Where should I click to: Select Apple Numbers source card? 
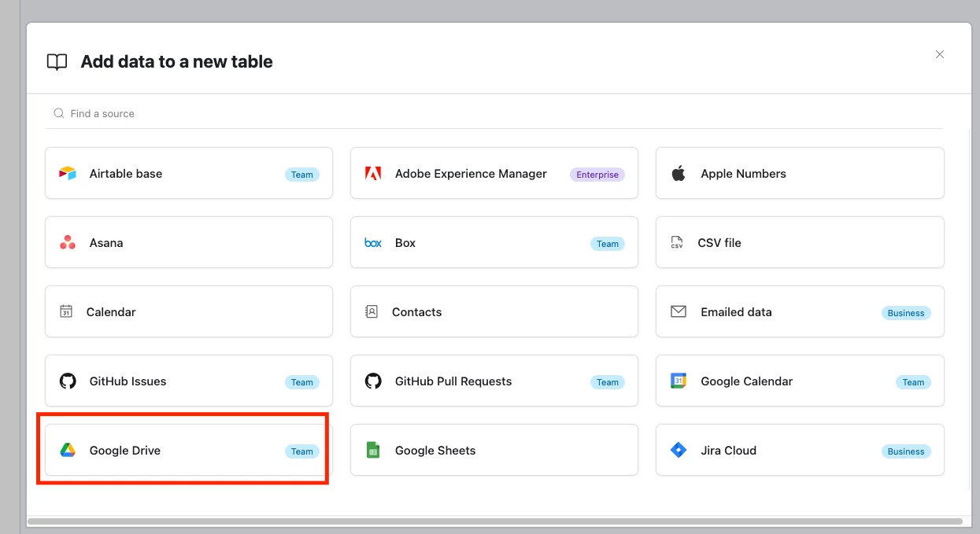coord(800,173)
